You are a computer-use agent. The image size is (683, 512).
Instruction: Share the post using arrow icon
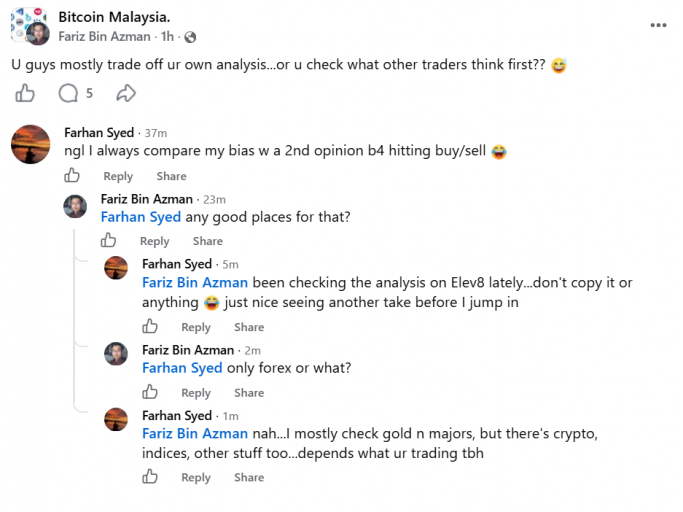pos(126,93)
